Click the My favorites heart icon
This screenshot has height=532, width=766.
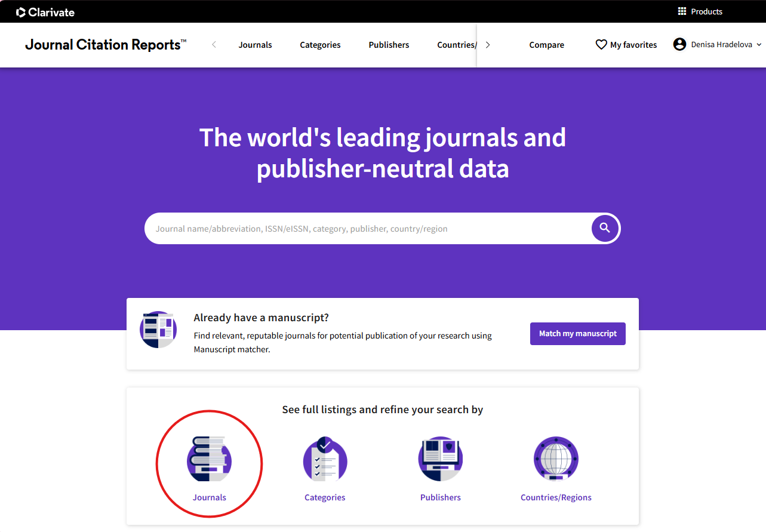pos(601,45)
